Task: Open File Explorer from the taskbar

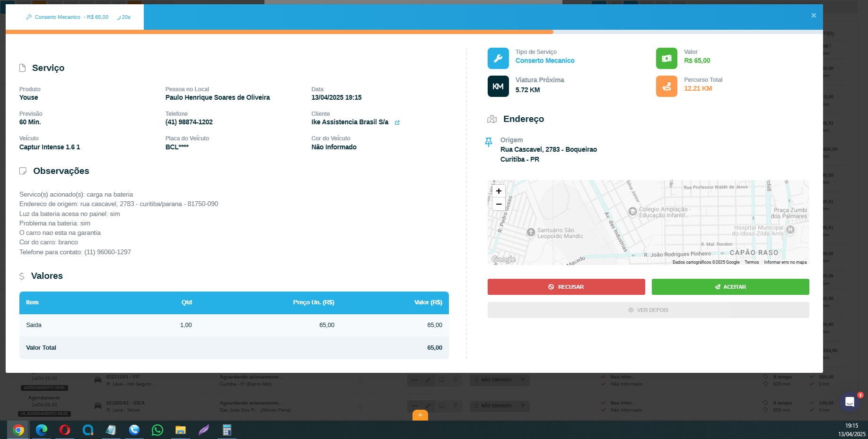Action: 181,430
